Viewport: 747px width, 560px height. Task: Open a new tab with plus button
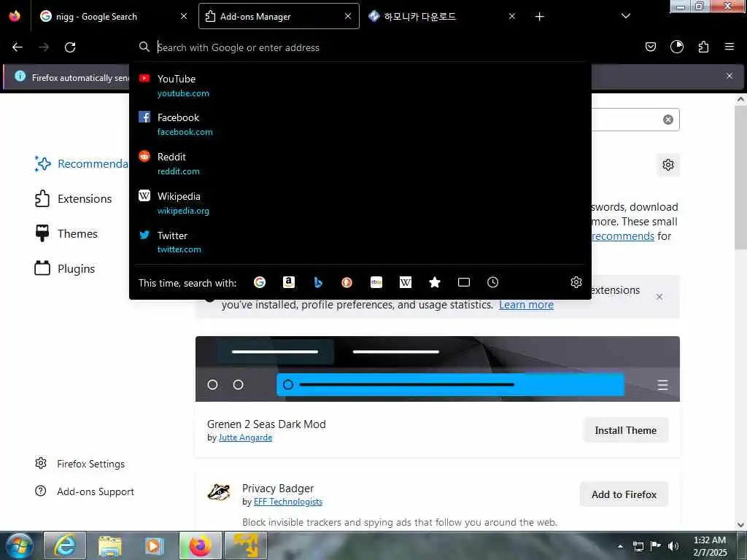[x=539, y=17]
